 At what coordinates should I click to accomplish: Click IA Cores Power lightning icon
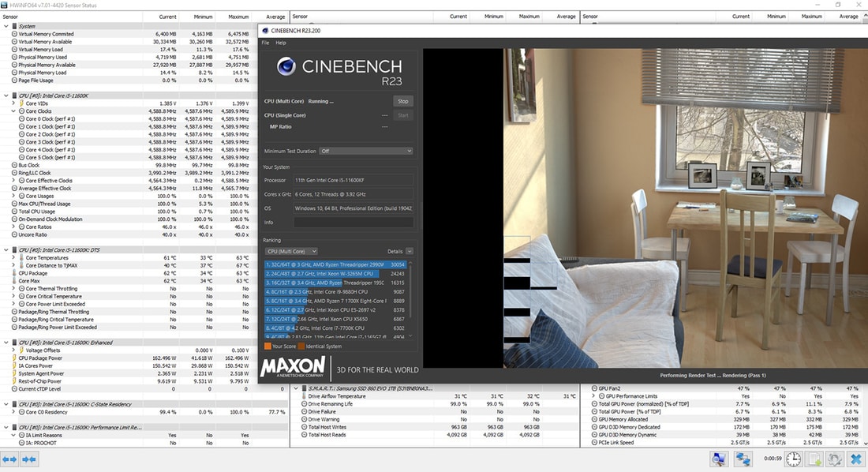[x=14, y=366]
